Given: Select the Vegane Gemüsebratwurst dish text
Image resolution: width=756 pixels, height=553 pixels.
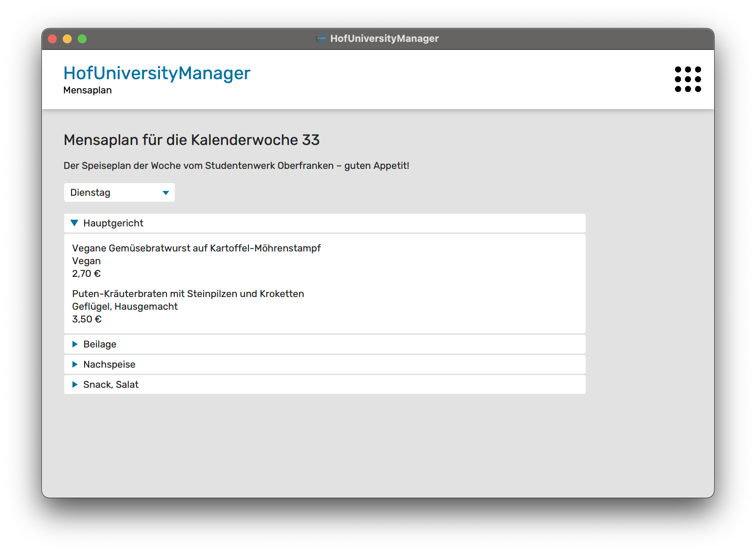Looking at the screenshot, I should coord(196,248).
